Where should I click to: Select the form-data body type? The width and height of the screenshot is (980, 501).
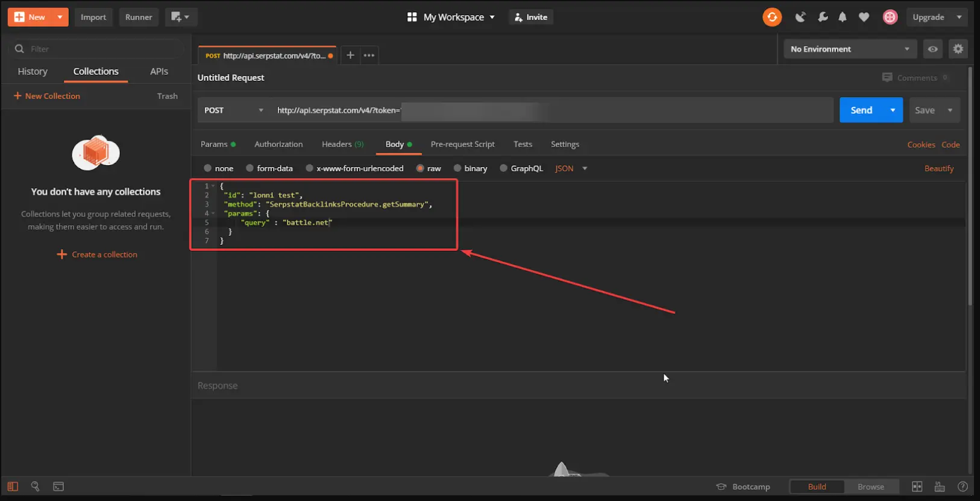point(250,168)
